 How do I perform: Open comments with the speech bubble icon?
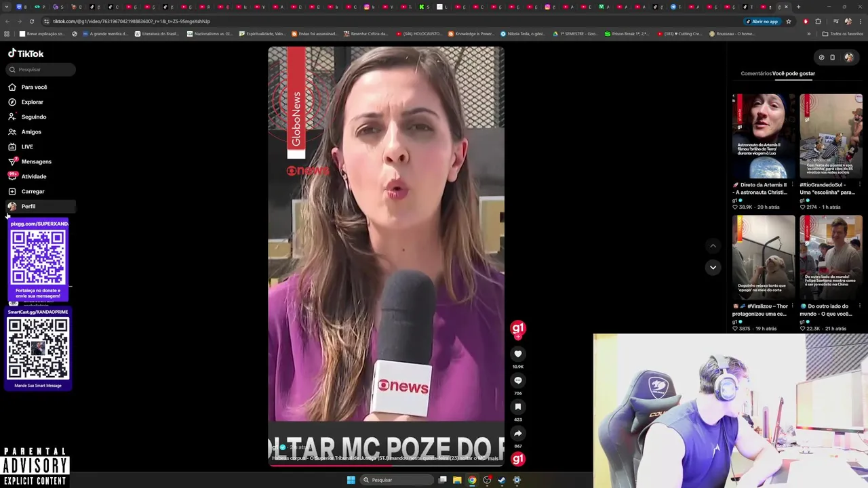click(x=517, y=380)
